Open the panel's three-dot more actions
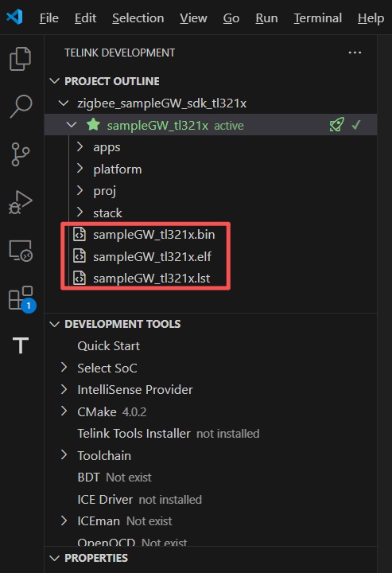The width and height of the screenshot is (392, 573). point(355,53)
